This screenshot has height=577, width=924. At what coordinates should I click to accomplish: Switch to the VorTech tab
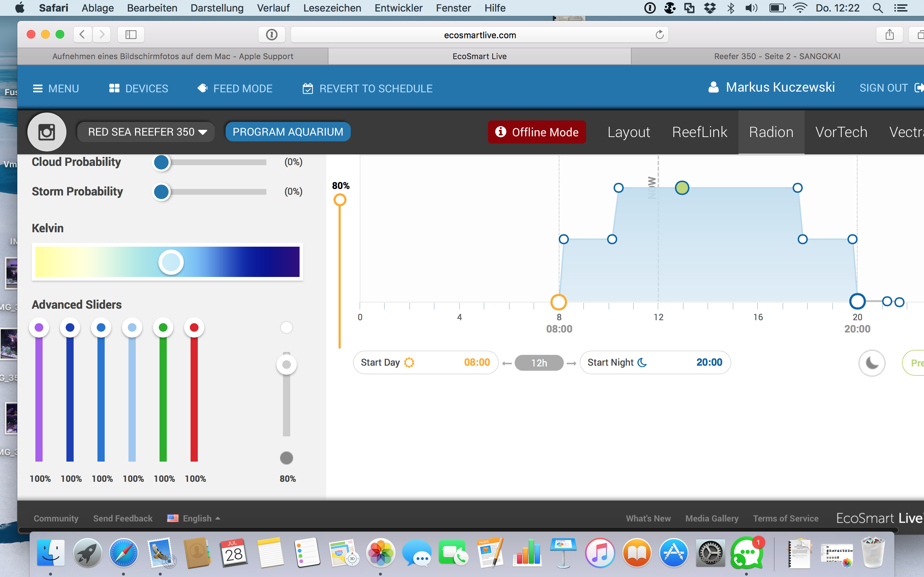[841, 132]
